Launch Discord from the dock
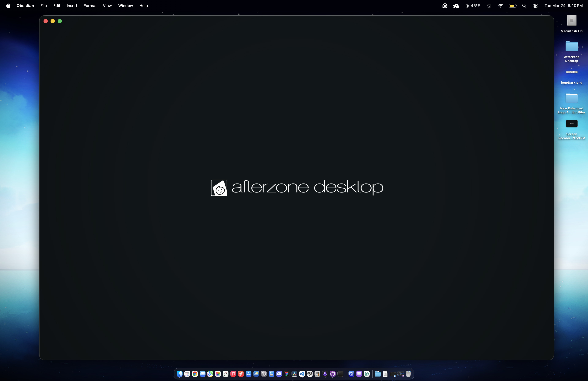This screenshot has height=381, width=588. (x=279, y=374)
